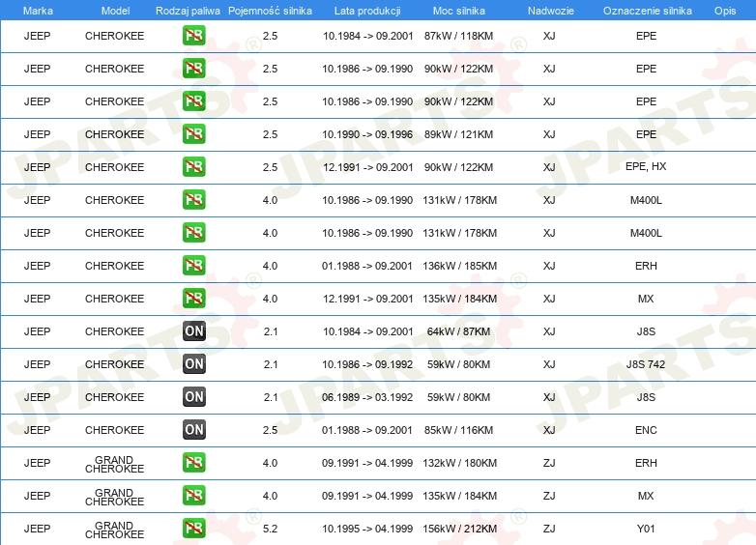
Task: Click the 89kW / 121KM power cell
Action: pos(458,134)
